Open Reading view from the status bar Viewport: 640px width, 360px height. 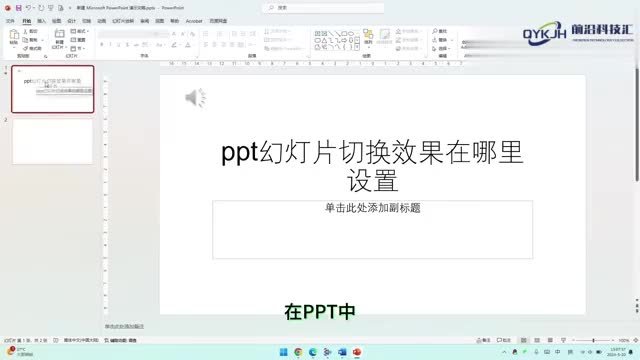pos(550,340)
